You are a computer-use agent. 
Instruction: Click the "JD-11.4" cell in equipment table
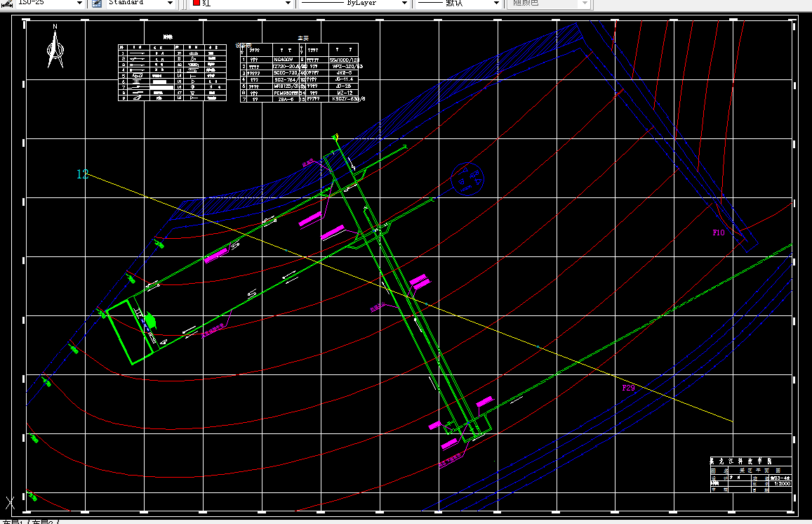coord(345,79)
